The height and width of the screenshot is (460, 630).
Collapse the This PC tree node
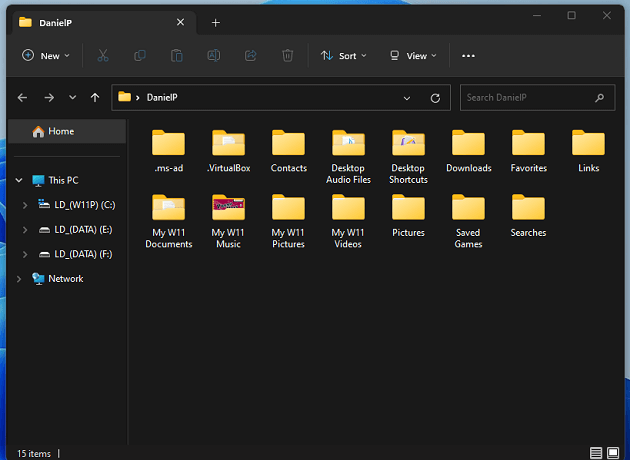(x=19, y=181)
